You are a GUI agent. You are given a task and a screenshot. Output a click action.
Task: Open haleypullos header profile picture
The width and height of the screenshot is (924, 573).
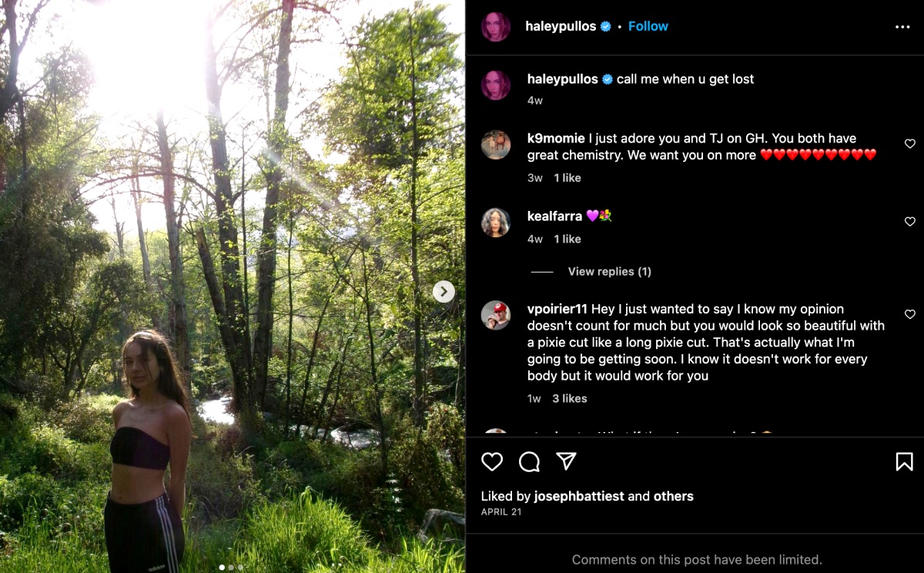[x=496, y=27]
